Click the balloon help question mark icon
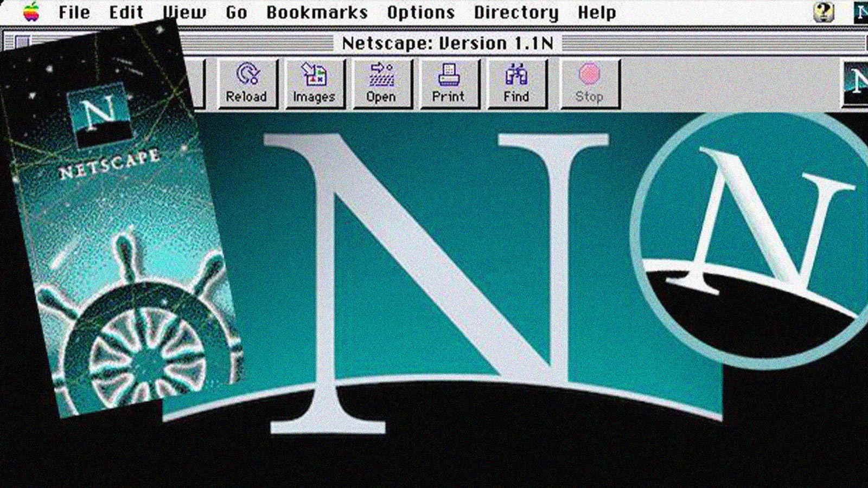This screenshot has height=488, width=868. (x=824, y=12)
